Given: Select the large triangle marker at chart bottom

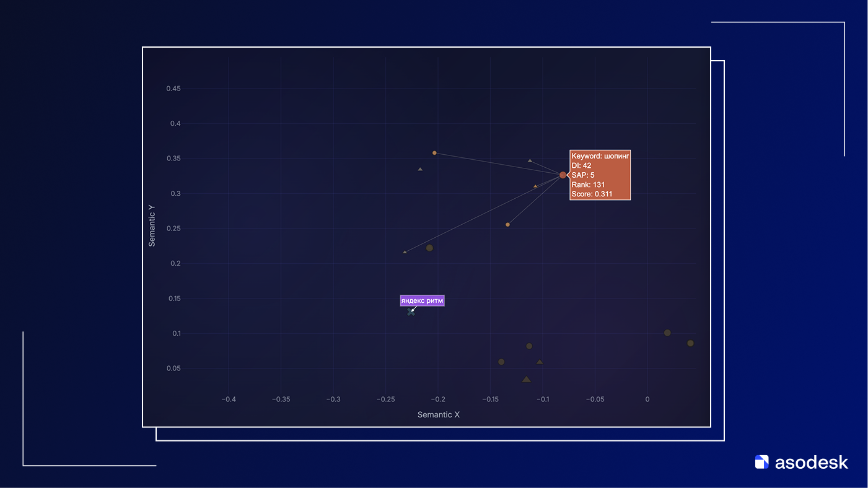Looking at the screenshot, I should click(526, 380).
